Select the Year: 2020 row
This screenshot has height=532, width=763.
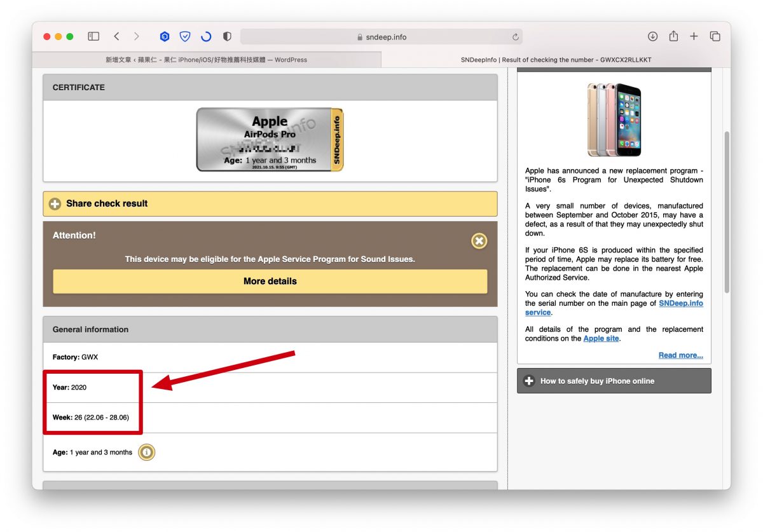pyautogui.click(x=270, y=388)
